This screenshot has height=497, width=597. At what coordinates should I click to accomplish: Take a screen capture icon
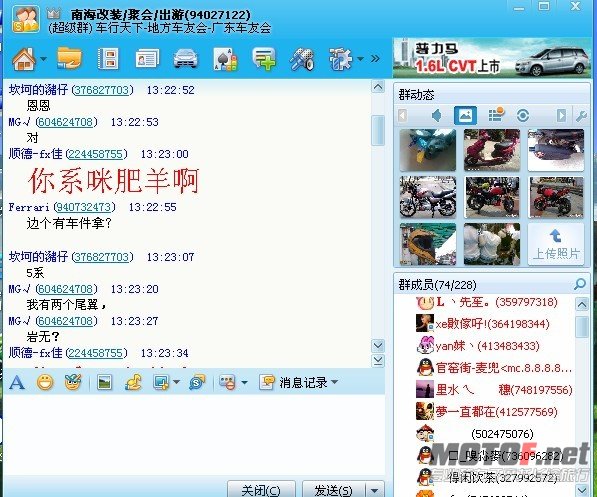(161, 382)
